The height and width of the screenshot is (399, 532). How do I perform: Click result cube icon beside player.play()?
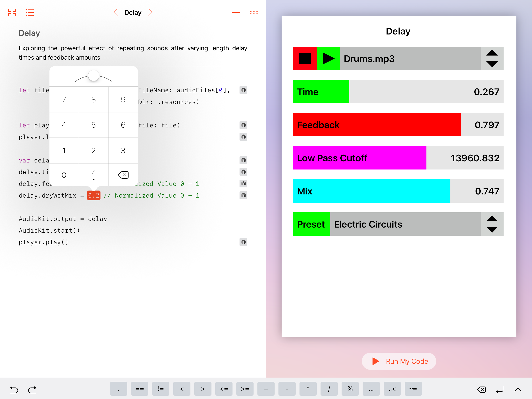(243, 242)
